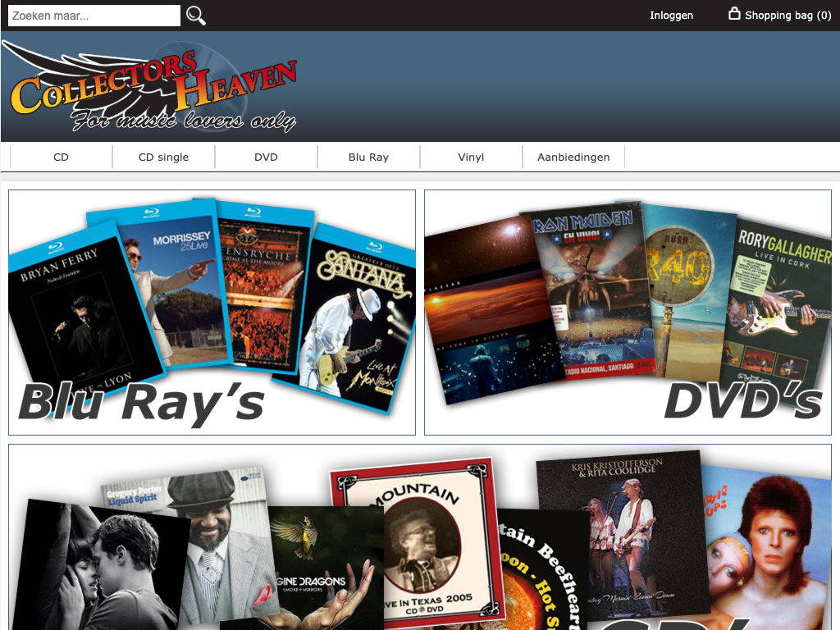
Task: Select the CD menu item
Action: pyautogui.click(x=61, y=157)
